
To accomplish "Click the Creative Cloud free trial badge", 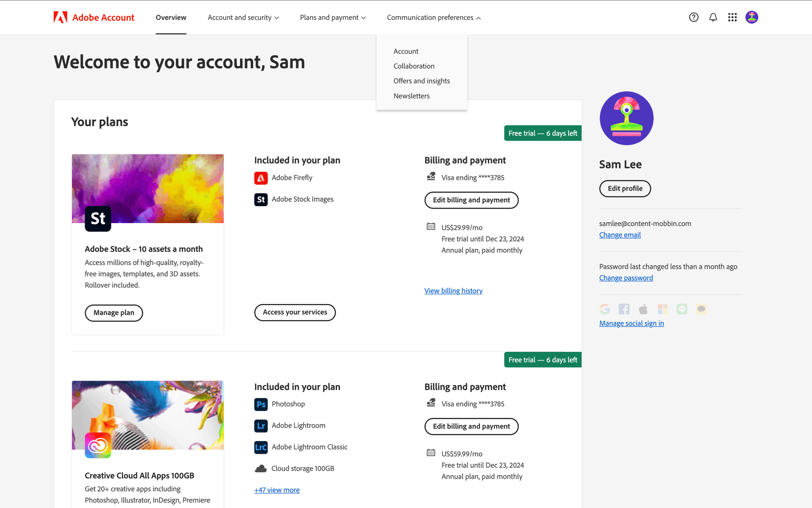I will coord(543,360).
